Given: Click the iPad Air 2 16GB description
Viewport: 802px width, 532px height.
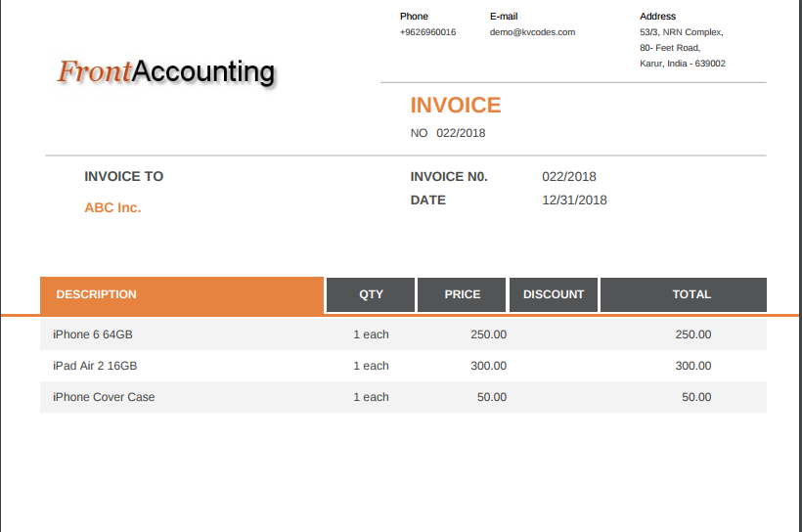Looking at the screenshot, I should (x=95, y=366).
